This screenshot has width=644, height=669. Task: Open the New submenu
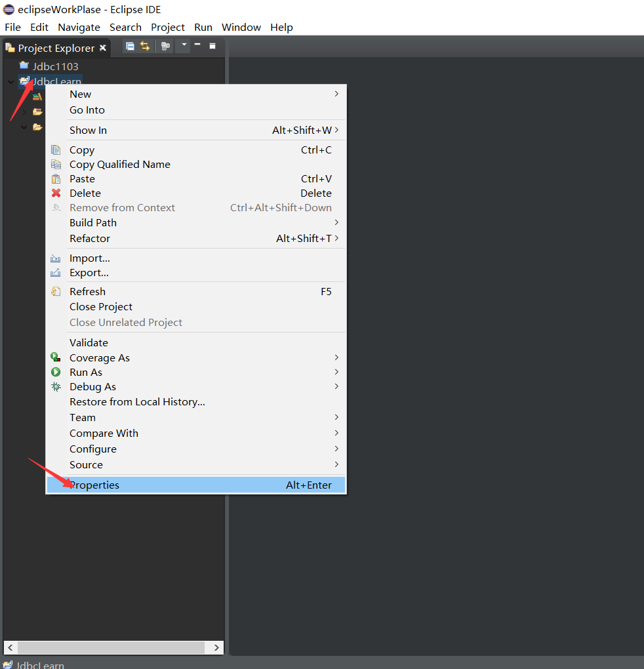coord(196,94)
